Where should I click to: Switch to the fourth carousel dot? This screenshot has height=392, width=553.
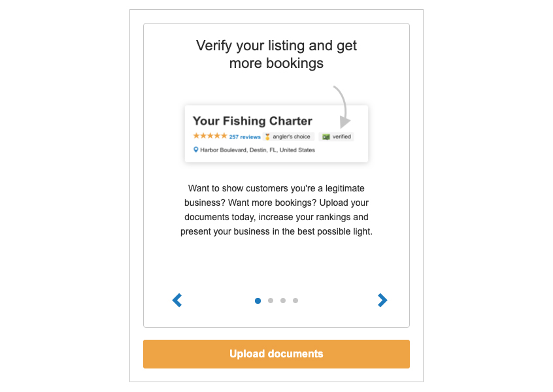pyautogui.click(x=295, y=301)
